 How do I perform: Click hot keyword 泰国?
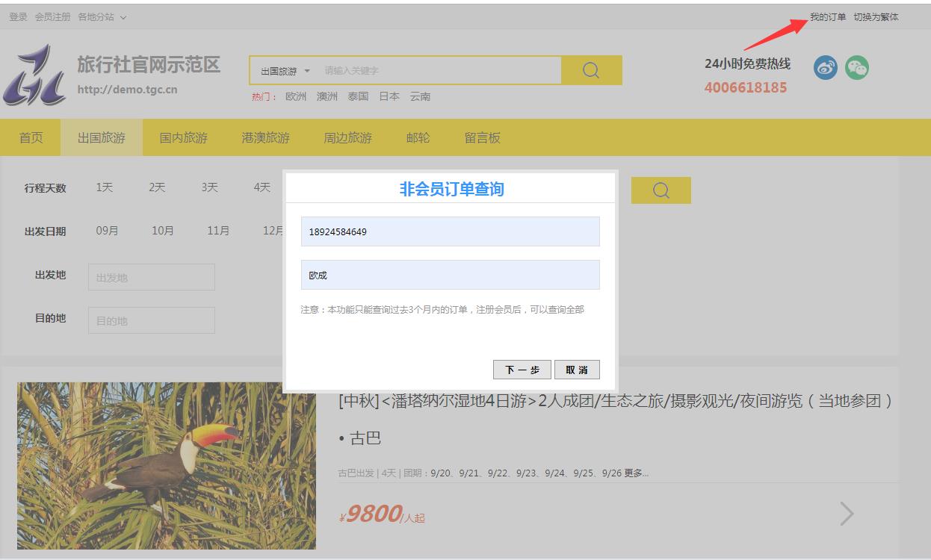(358, 96)
